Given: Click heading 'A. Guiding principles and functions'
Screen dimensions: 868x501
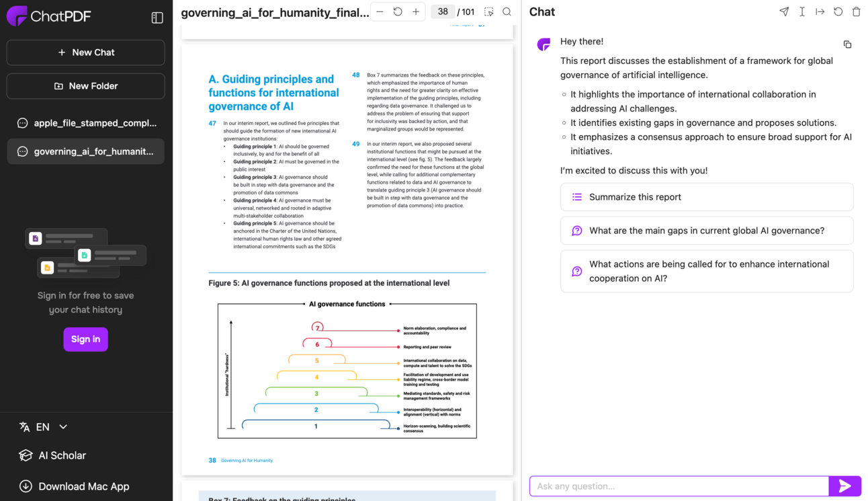Looking at the screenshot, I should click(273, 93).
